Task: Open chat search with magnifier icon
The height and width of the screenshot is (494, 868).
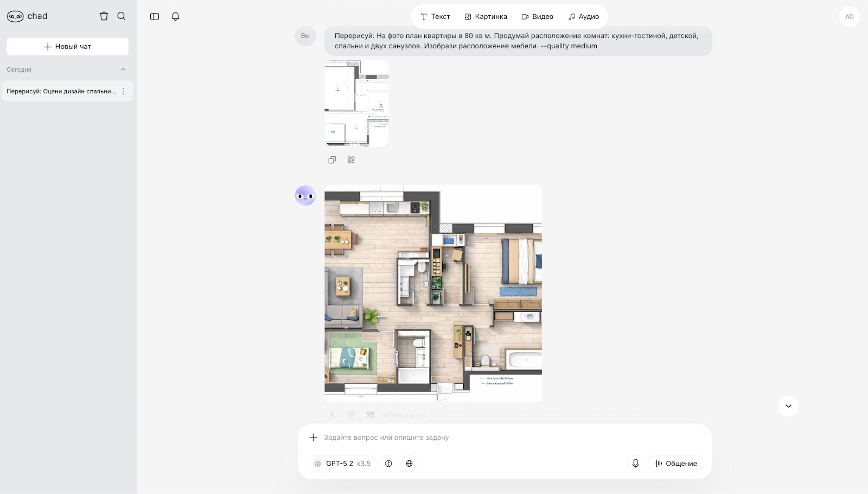Action: pos(122,16)
